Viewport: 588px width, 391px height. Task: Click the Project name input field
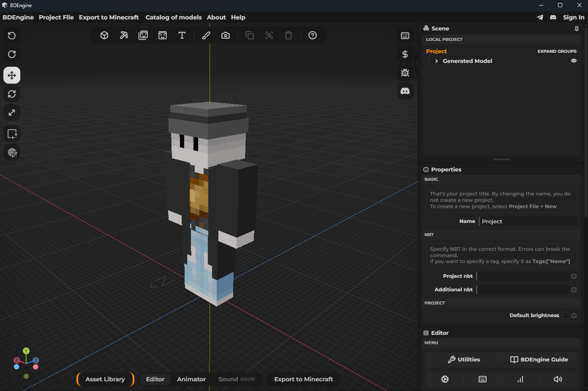[x=528, y=221]
